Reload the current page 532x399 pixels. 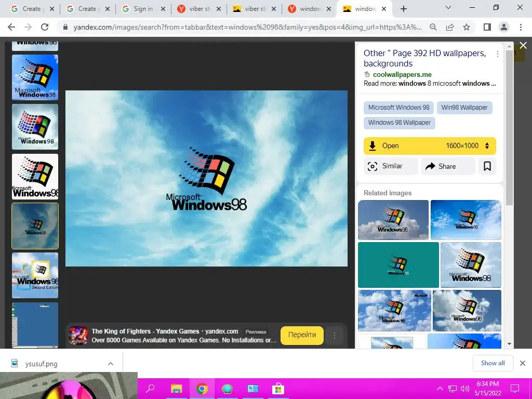(45, 27)
